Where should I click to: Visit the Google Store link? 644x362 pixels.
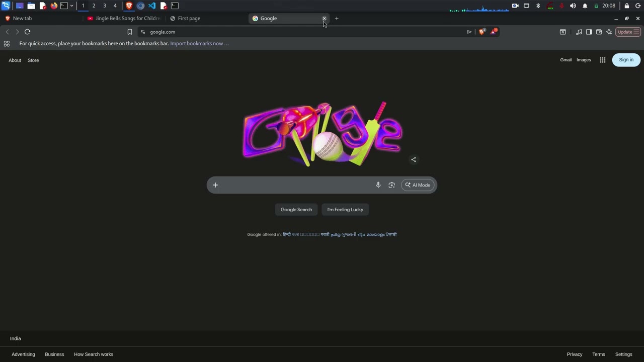pos(33,60)
